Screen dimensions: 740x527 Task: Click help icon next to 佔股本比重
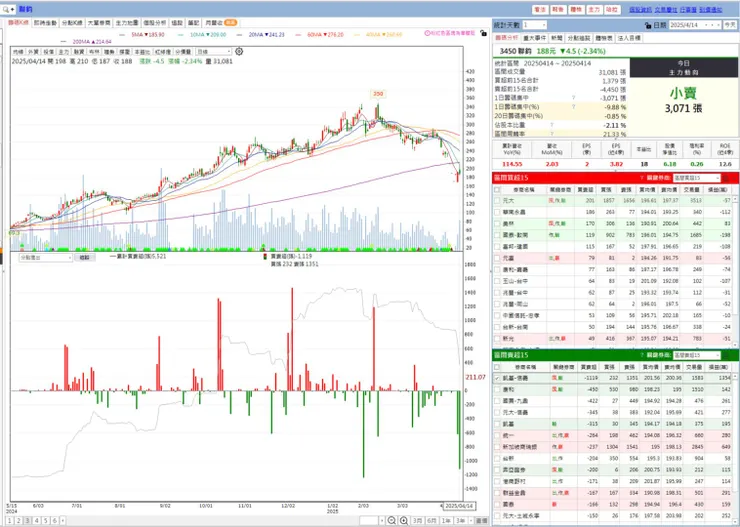551,125
